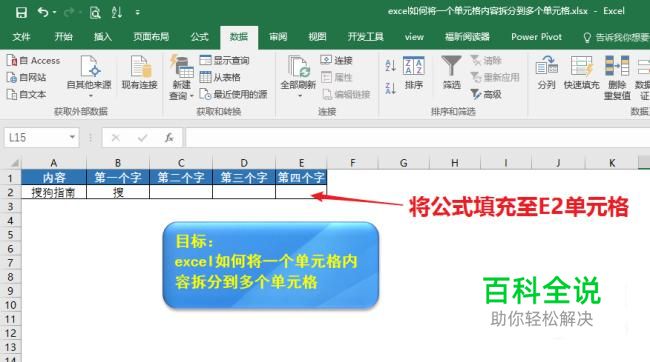
Task: Open the Undo history dropdown arrow
Action: [x=54, y=12]
